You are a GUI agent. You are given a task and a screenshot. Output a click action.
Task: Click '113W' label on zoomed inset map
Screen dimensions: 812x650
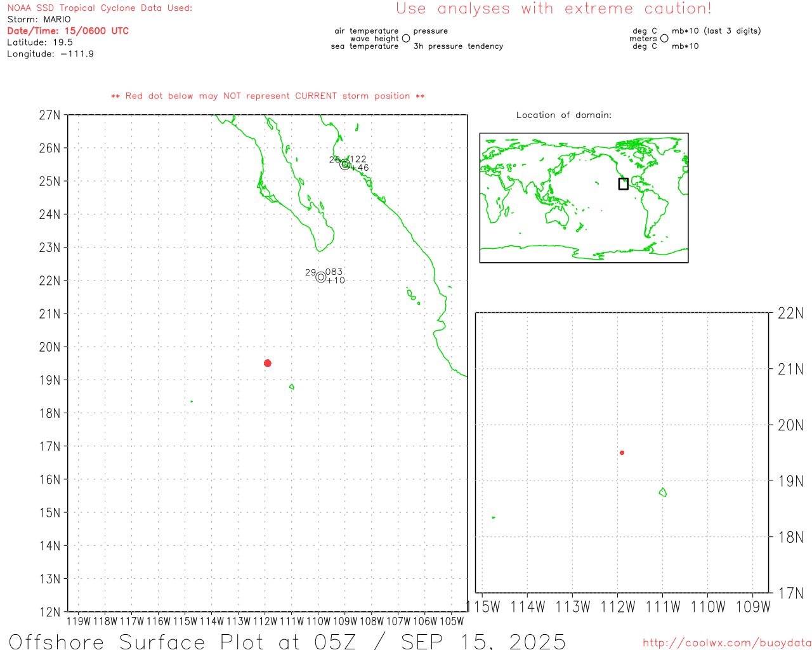(x=573, y=607)
